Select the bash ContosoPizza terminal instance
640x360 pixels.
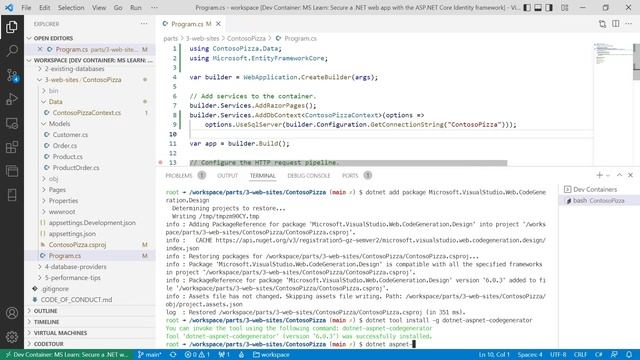coord(598,200)
